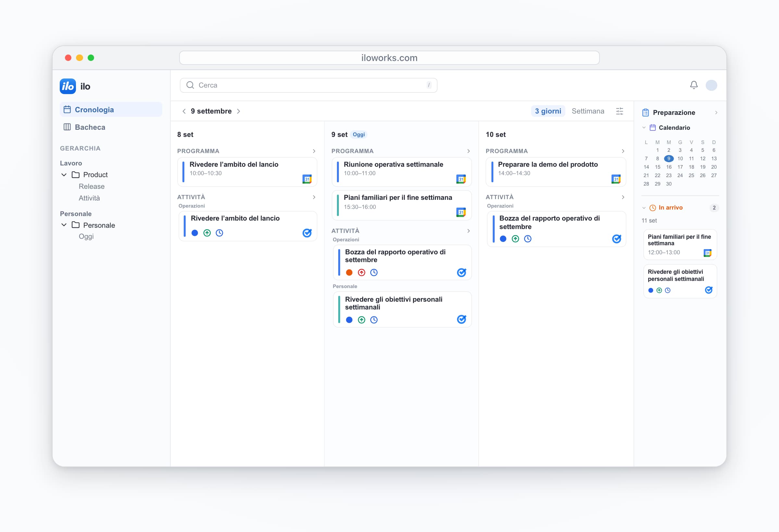Image resolution: width=779 pixels, height=532 pixels.
Task: Click the 9 settembre date heading
Action: 211,111
